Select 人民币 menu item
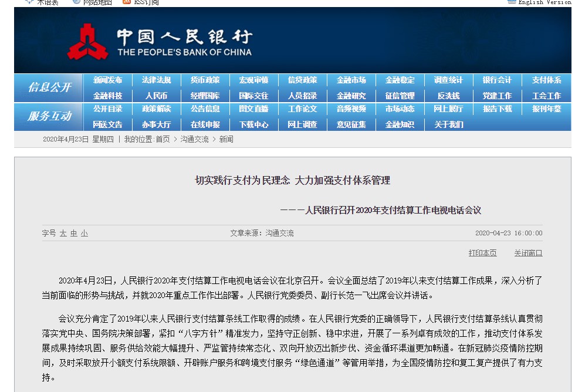The height and width of the screenshot is (392, 575). tap(156, 96)
